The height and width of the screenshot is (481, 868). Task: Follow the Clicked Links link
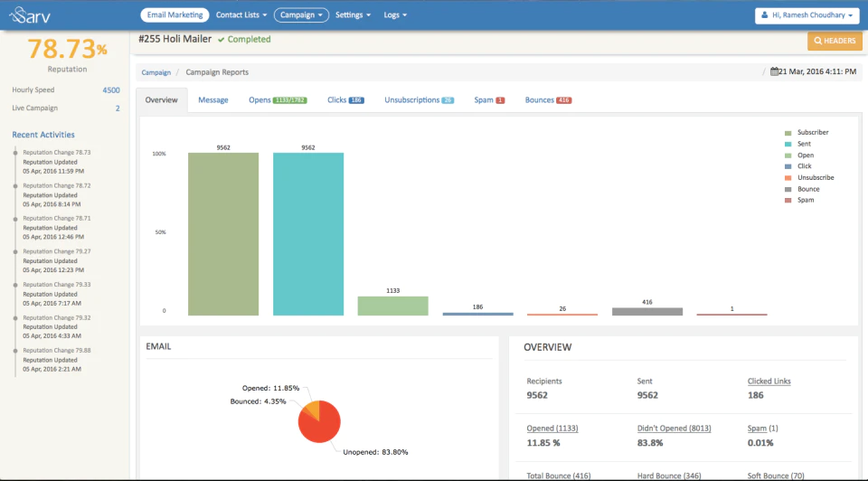pos(769,382)
